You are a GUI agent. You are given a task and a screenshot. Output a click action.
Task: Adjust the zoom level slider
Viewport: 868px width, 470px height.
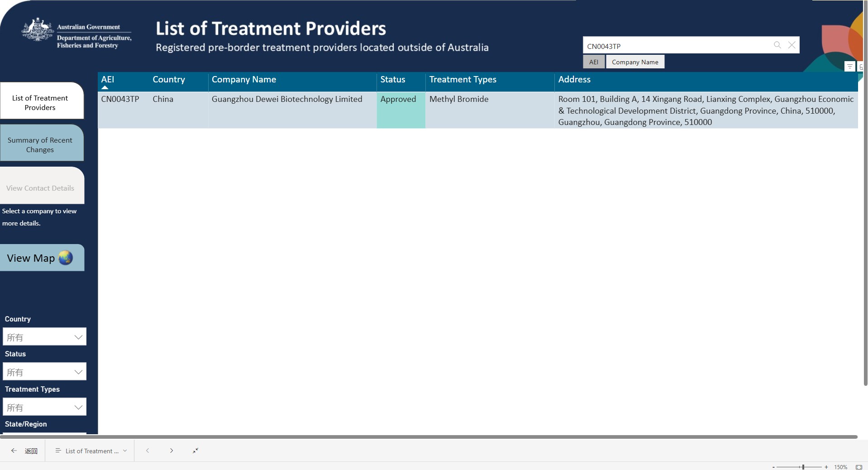click(x=803, y=467)
